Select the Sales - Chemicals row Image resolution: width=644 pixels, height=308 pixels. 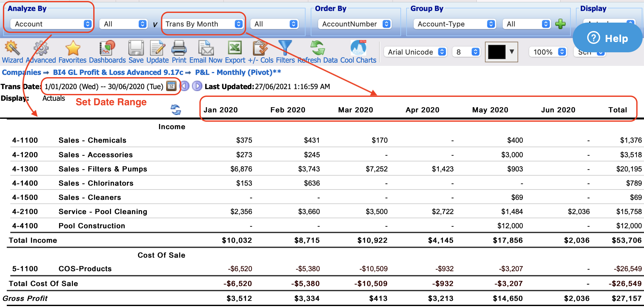coord(327,140)
